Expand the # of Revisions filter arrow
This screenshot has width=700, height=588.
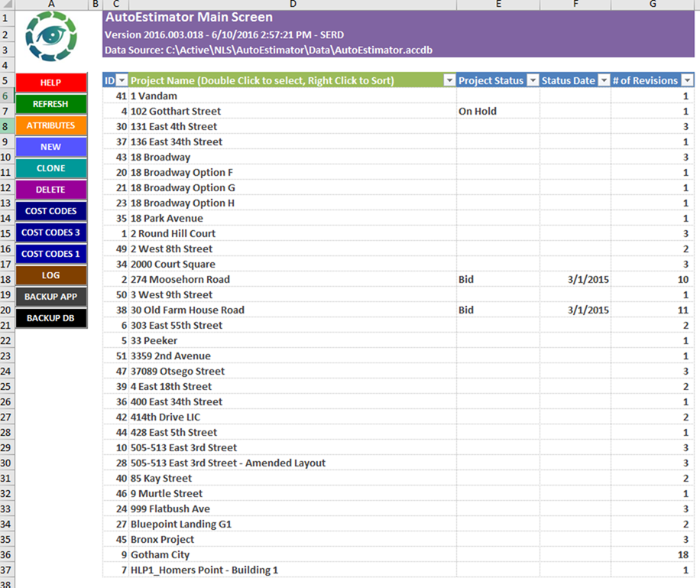pos(688,80)
